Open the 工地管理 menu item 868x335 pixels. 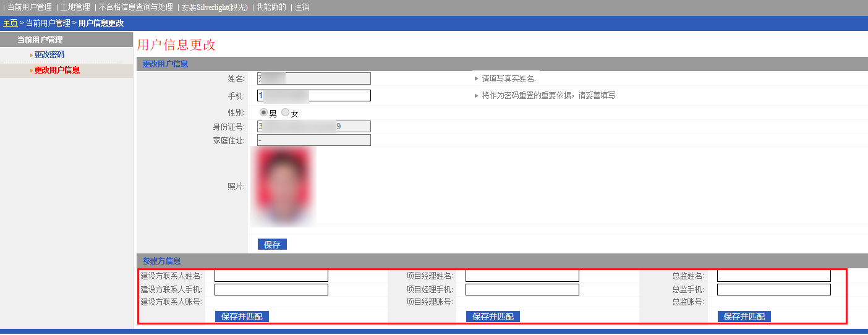click(75, 7)
